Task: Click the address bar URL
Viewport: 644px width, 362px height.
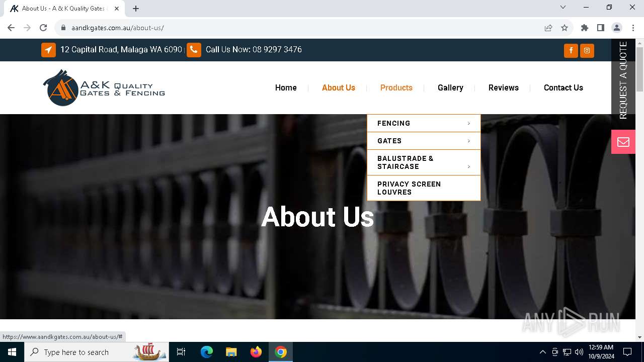Action: [118, 28]
